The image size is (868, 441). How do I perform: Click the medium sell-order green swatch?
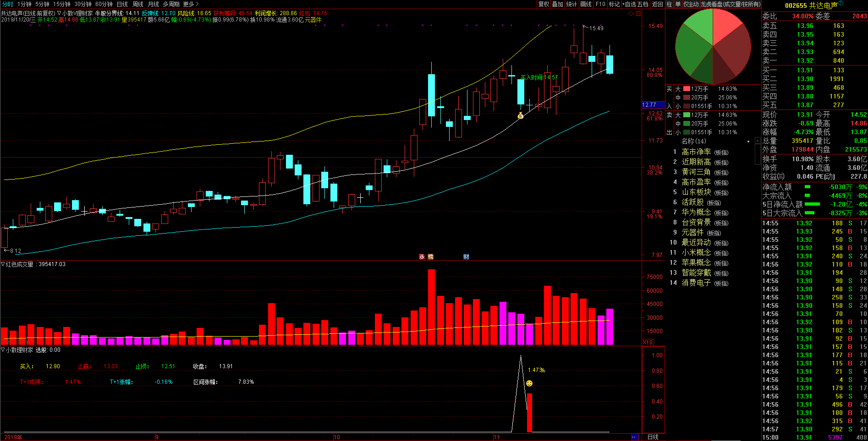coord(687,124)
